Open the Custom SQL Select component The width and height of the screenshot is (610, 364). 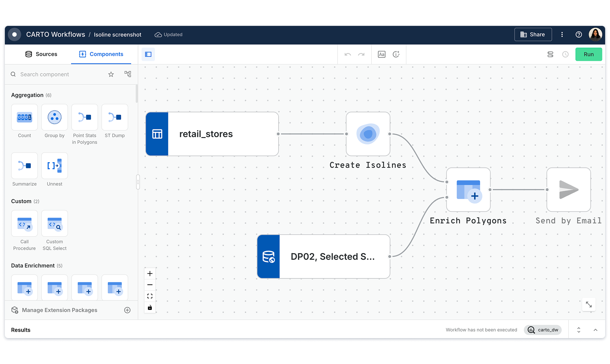pyautogui.click(x=55, y=223)
